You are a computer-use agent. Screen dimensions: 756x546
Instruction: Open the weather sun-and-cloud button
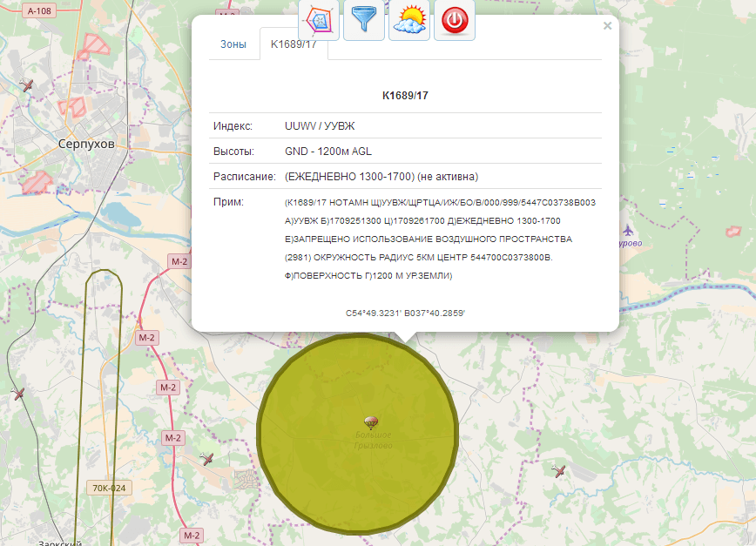coord(409,20)
